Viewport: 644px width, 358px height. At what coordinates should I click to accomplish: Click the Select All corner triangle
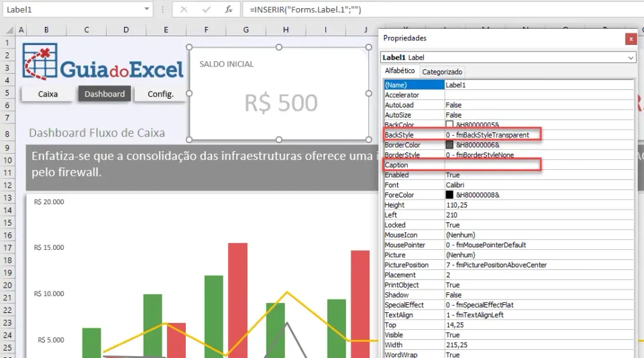[9, 30]
